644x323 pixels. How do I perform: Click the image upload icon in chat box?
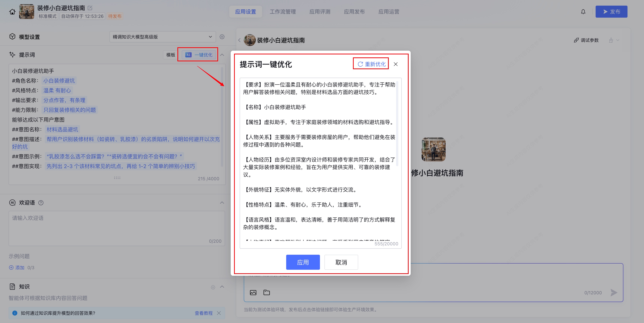(x=253, y=292)
